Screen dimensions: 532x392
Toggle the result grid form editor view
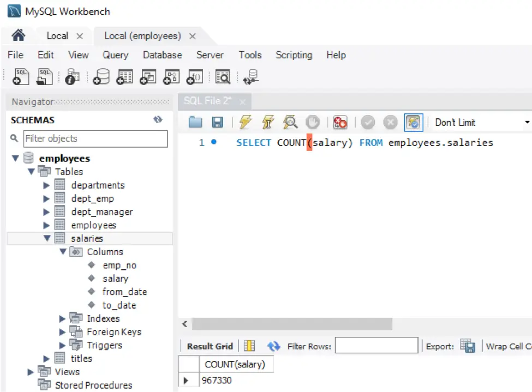click(x=249, y=346)
